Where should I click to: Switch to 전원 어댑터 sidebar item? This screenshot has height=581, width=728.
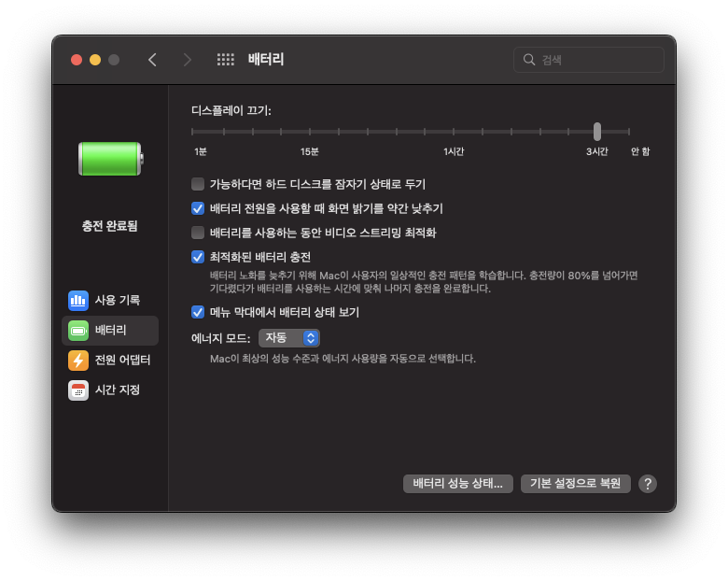(110, 361)
